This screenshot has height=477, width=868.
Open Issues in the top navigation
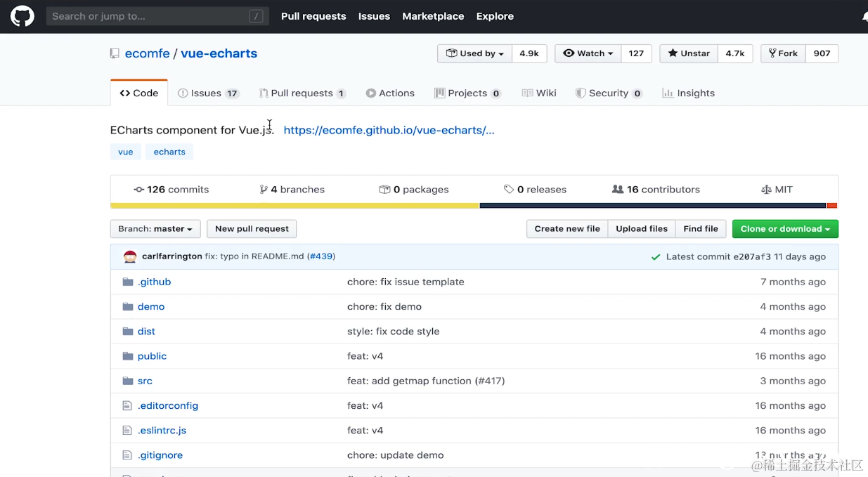coord(374,16)
